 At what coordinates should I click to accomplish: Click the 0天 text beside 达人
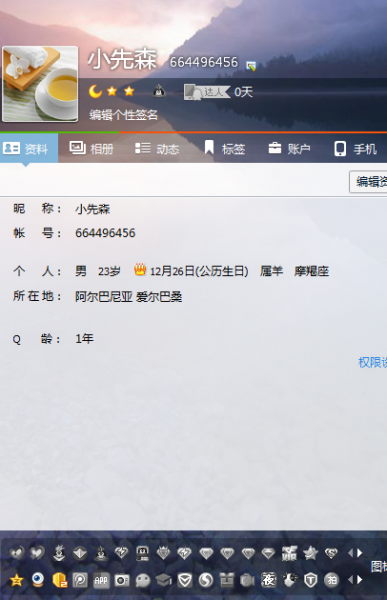coord(243,92)
